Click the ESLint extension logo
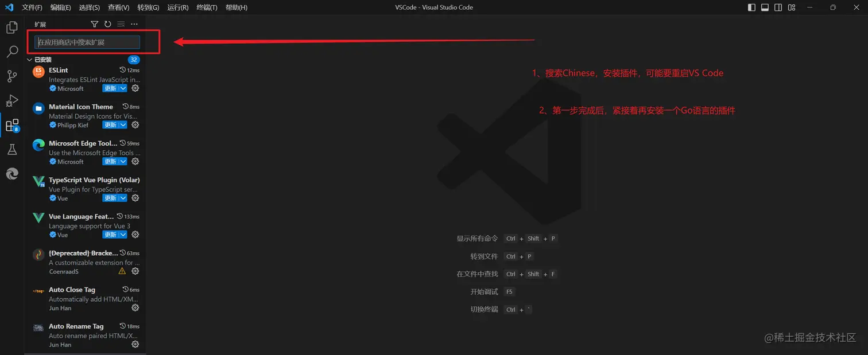The width and height of the screenshot is (868, 355). (x=38, y=72)
